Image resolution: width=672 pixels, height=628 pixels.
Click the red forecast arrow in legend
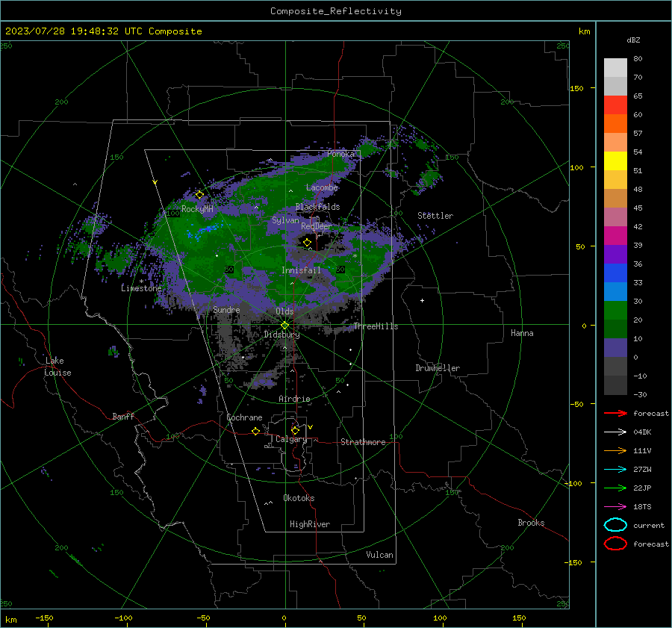(x=615, y=413)
